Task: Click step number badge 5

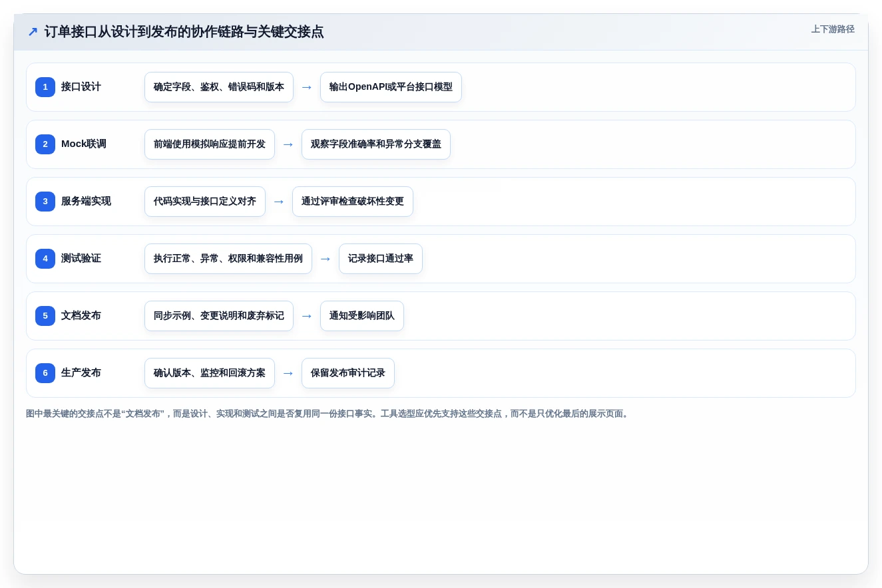Action: [45, 316]
